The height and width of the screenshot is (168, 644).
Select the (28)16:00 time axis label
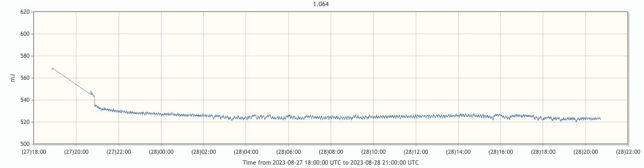tap(500, 152)
